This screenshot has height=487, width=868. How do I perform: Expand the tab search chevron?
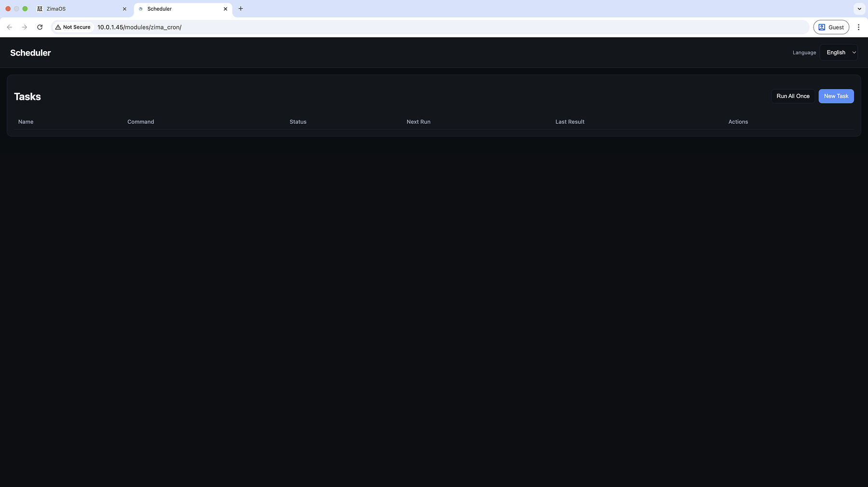(x=859, y=9)
